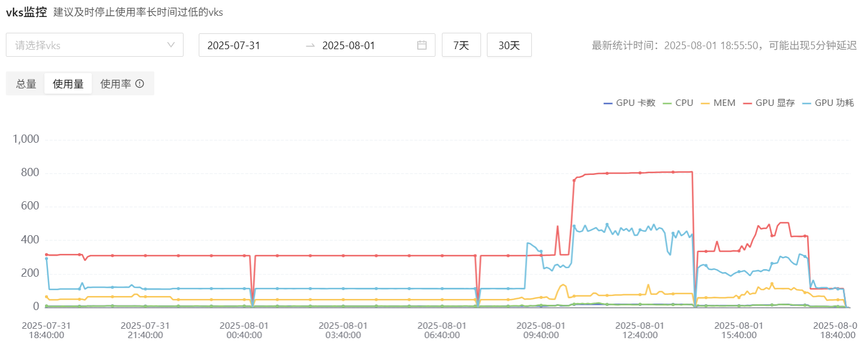
Task: Click the info icon beside 使用率
Action: click(x=140, y=84)
